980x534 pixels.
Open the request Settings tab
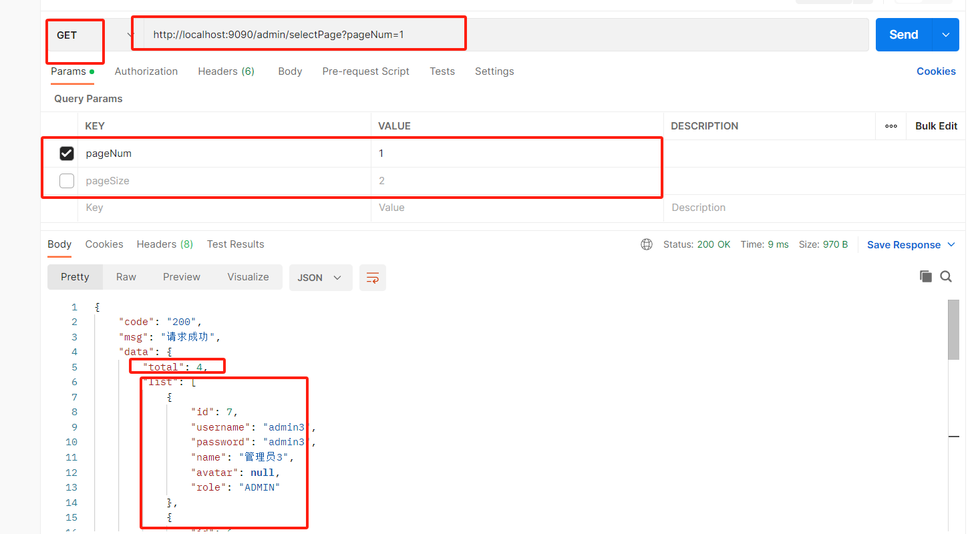(x=494, y=71)
